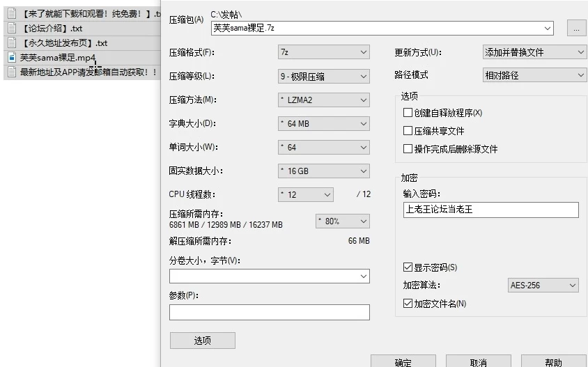
Task: Click the 参数 parameters input field
Action: pos(269,312)
